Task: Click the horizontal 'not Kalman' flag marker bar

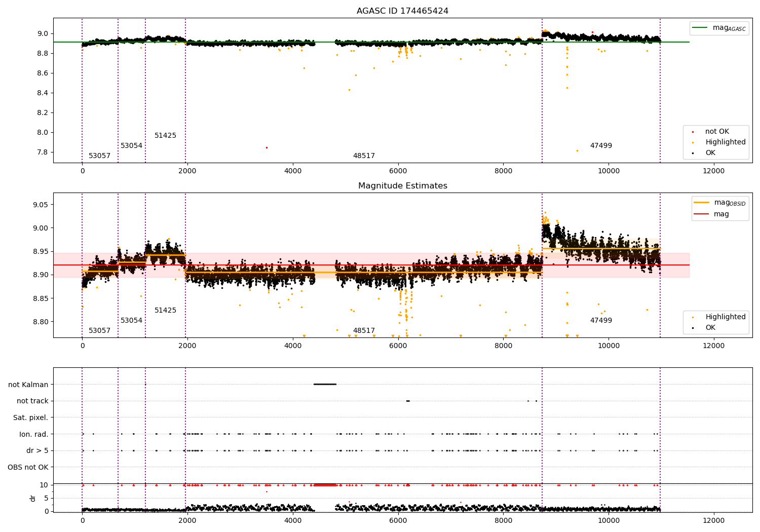Action: point(325,385)
